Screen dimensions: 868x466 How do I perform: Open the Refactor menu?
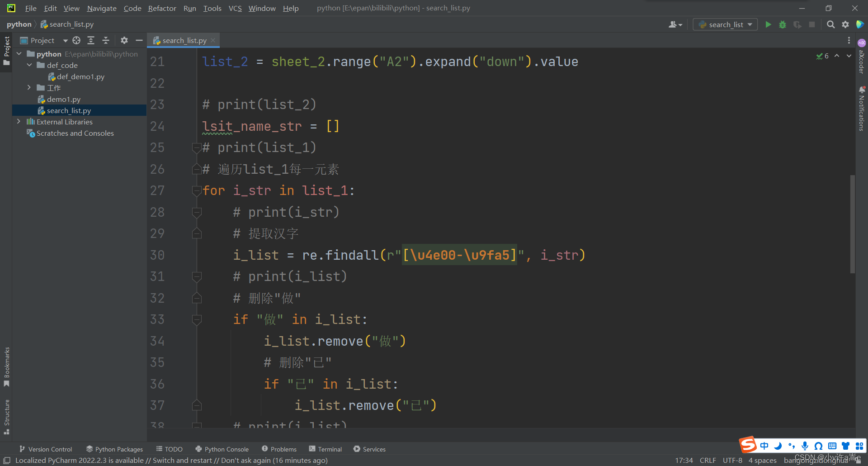[x=161, y=8]
